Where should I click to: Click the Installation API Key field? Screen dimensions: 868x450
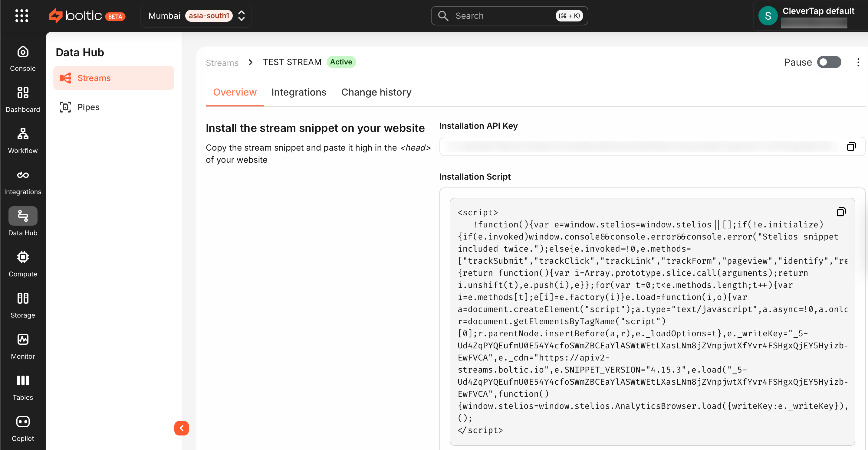tap(652, 146)
